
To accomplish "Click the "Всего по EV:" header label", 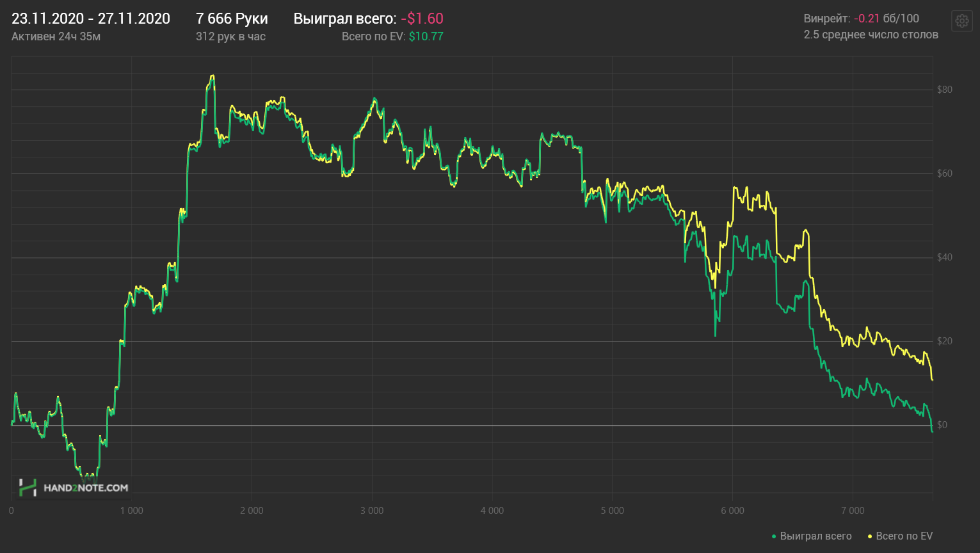I will pos(373,36).
